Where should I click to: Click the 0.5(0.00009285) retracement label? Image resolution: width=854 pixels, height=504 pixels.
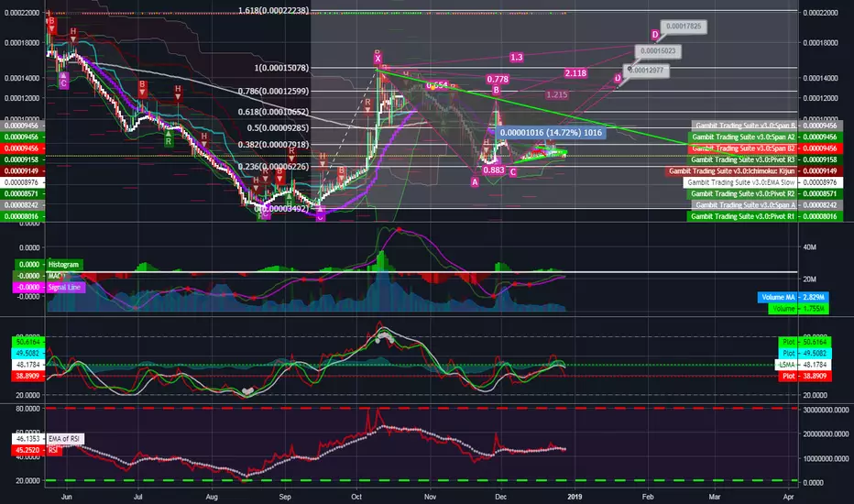point(278,128)
